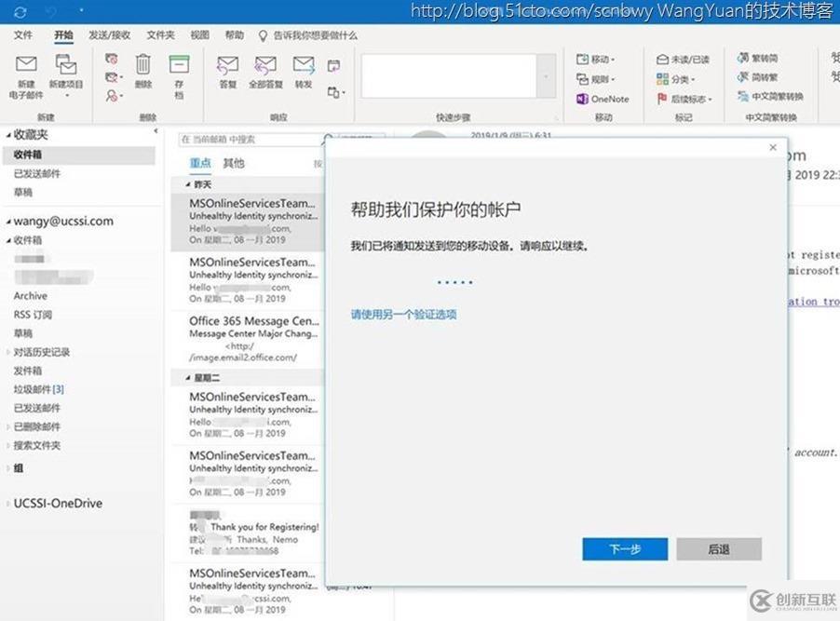Click the Meeting reply icon beside Forward
The width and height of the screenshot is (840, 621).
[333, 65]
